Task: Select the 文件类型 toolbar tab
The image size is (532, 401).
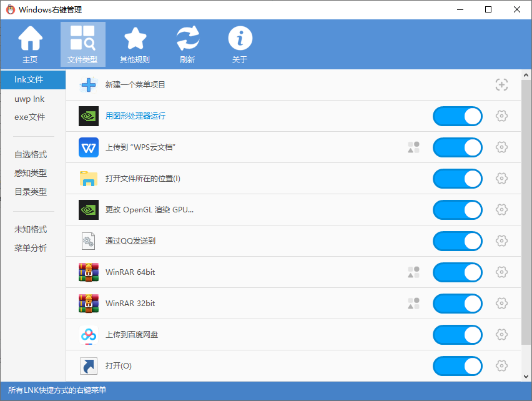Action: 82,44
